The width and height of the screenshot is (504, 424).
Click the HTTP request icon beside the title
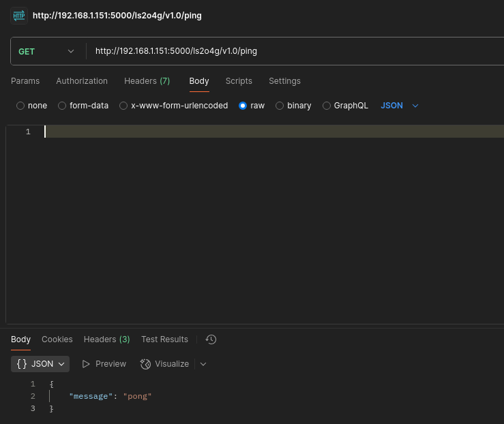click(19, 16)
